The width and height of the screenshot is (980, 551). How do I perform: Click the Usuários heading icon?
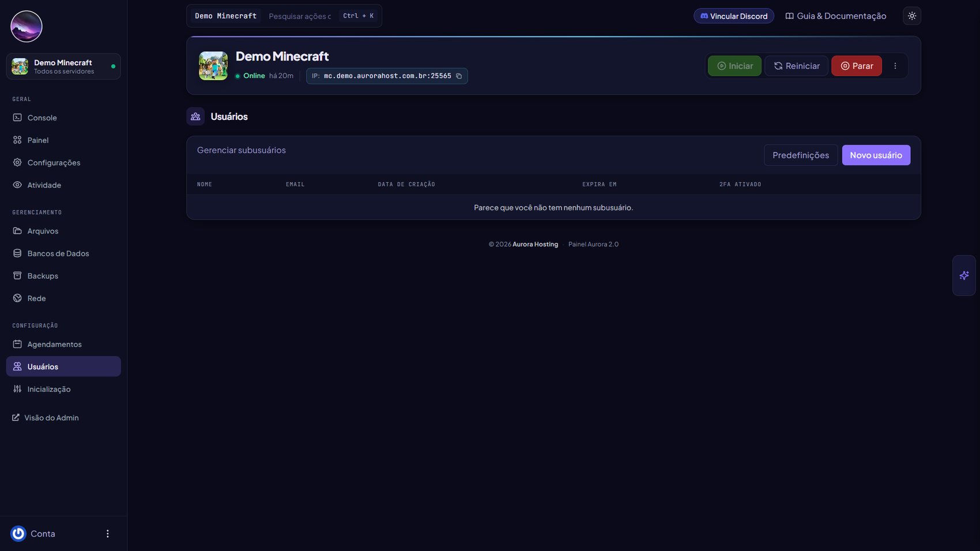[x=195, y=116]
